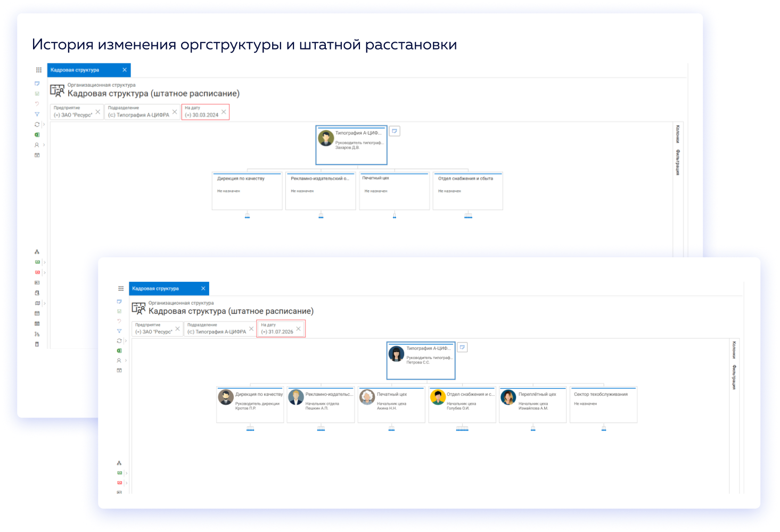Select the Дирекция по качеству card in the 30.03.2024 window
The image size is (780, 532).
pos(247,191)
